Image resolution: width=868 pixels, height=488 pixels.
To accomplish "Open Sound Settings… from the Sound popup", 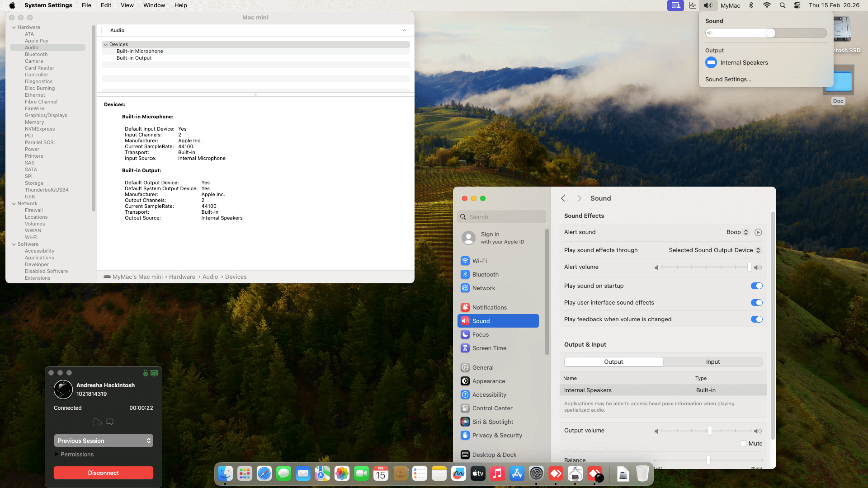I will [728, 80].
